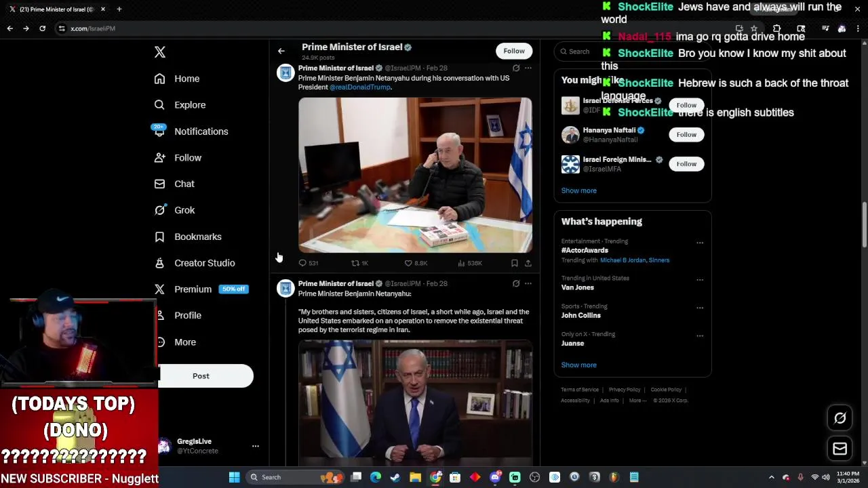Open more options on phone-call post
Image resolution: width=868 pixels, height=488 pixels.
528,68
